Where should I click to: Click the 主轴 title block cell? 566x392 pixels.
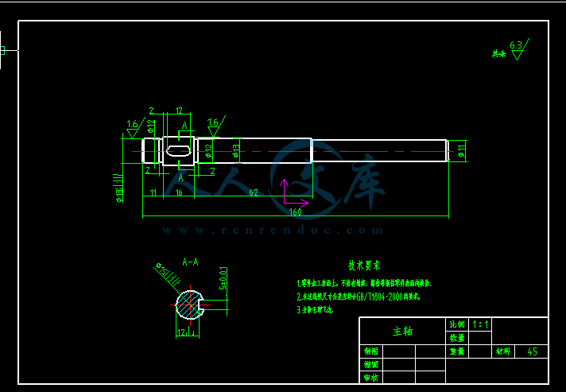click(403, 331)
